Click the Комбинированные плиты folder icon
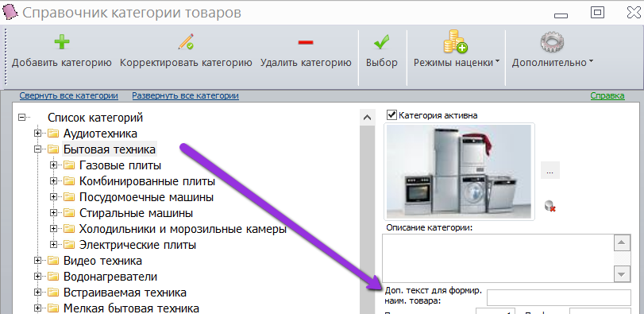 point(69,181)
